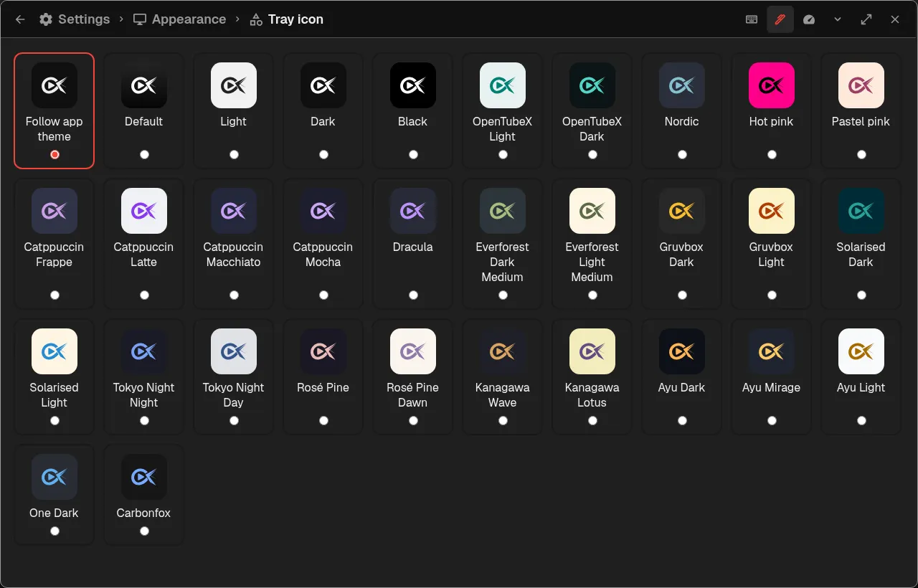Select the Light radio button
This screenshot has width=918, height=588.
click(x=234, y=154)
